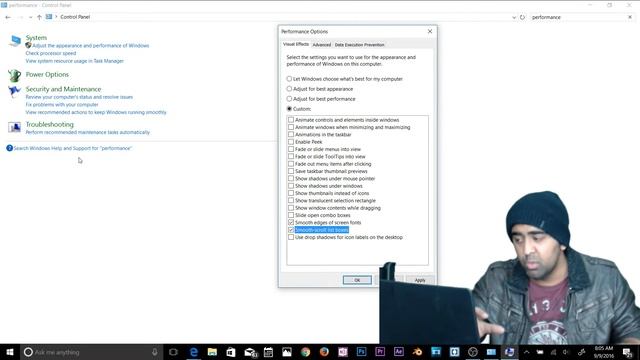Open Search Windows Help and Support link

pos(73,148)
